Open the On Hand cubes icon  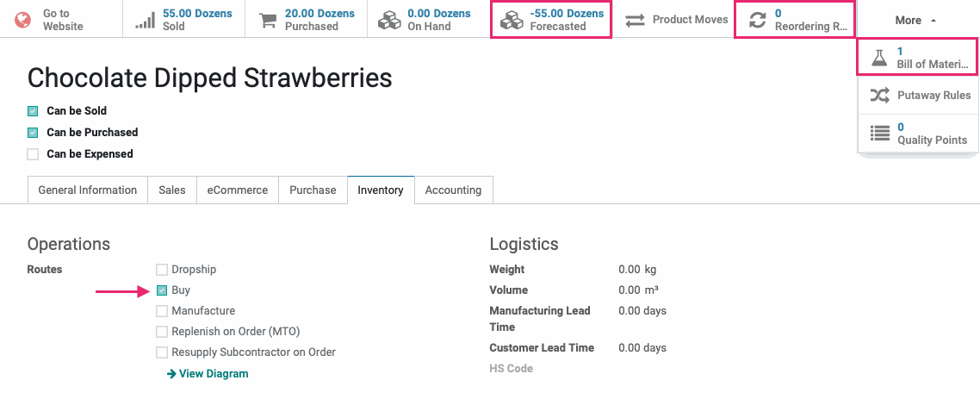(x=389, y=20)
